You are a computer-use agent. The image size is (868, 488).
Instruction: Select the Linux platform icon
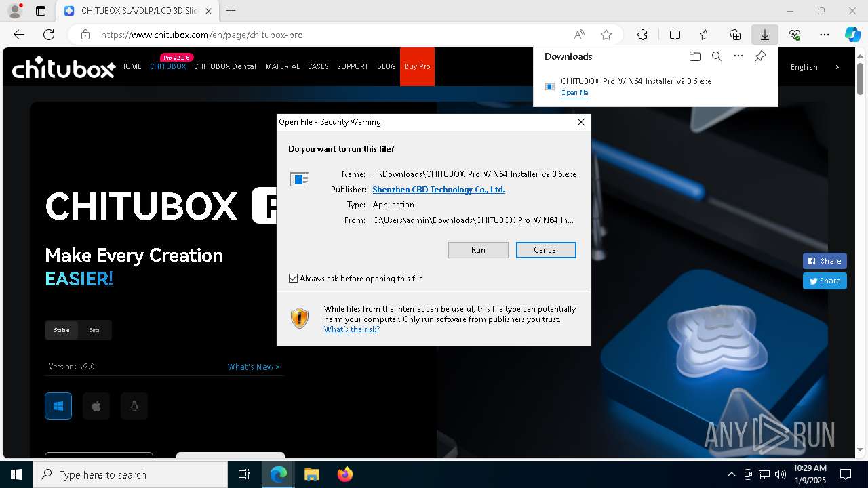(x=134, y=406)
